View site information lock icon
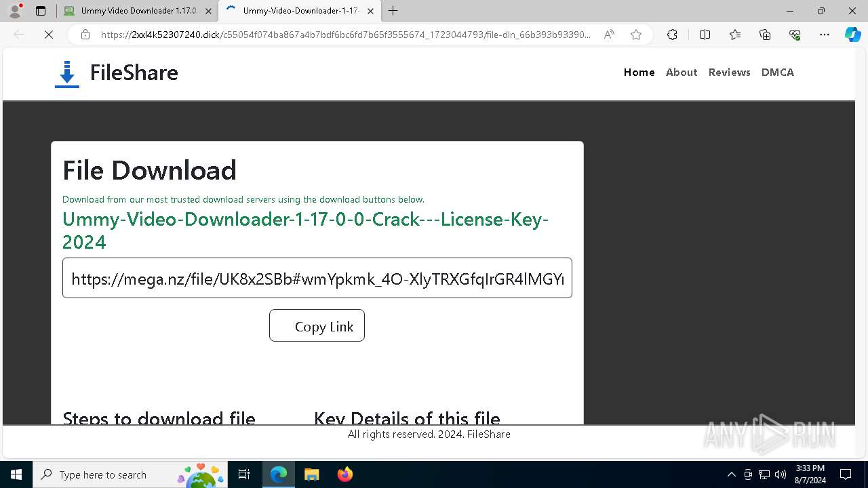 tap(85, 35)
